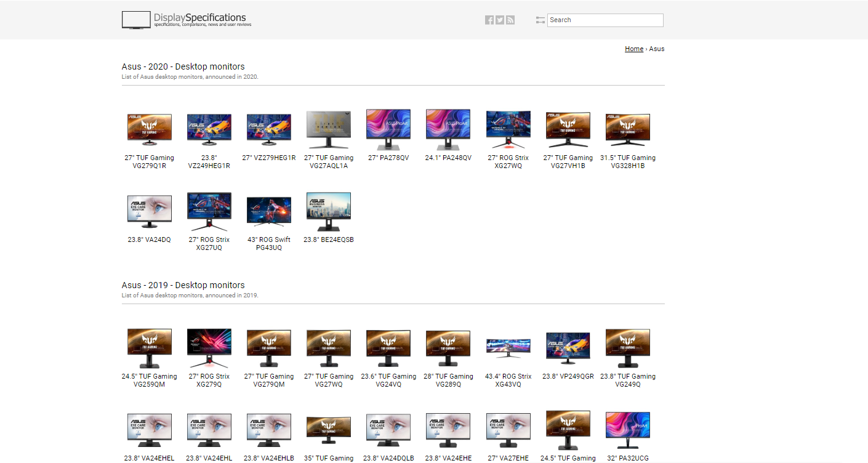868x463 pixels.
Task: Follow the '43.4" ROG Strix XG43VQ' name link
Action: [508, 380]
